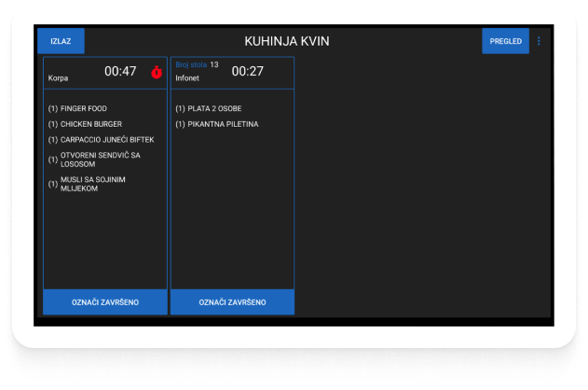The width and height of the screenshot is (588, 390).
Task: Click table number 13 in Infonet header
Action: tap(214, 65)
